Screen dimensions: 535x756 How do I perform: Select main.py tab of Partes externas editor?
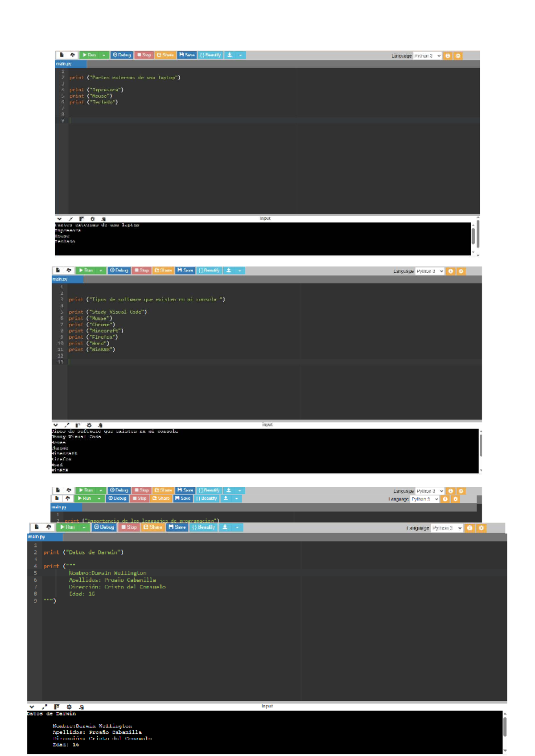coord(70,64)
